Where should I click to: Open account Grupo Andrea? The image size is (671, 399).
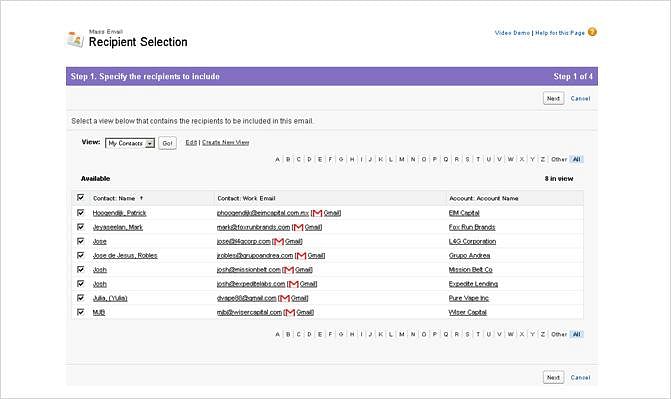pyautogui.click(x=469, y=256)
